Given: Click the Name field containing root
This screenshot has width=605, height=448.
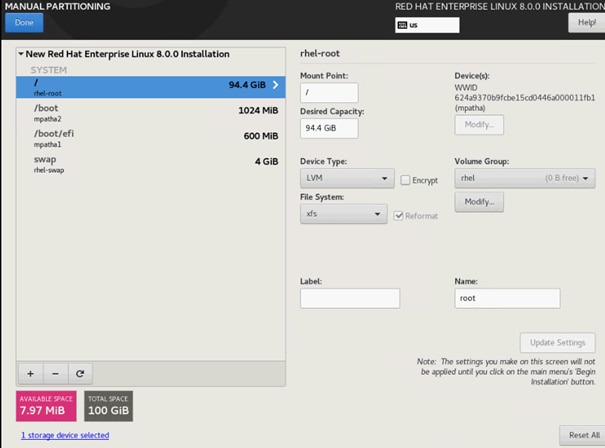Looking at the screenshot, I should [507, 298].
